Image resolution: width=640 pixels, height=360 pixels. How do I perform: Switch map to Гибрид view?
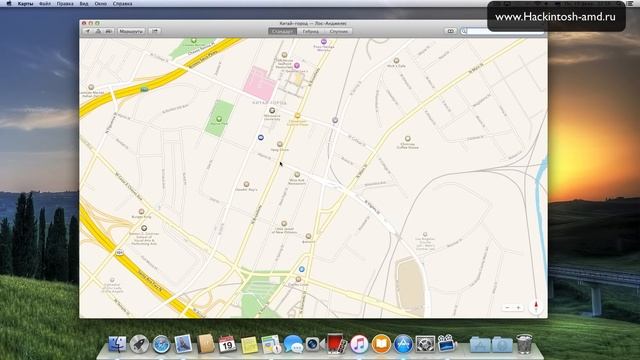pyautogui.click(x=311, y=31)
